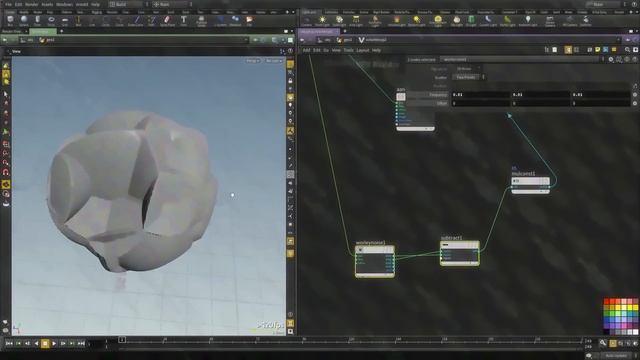This screenshot has height=360, width=640.
Task: Jump to last frame in playbar
Action: point(81,344)
